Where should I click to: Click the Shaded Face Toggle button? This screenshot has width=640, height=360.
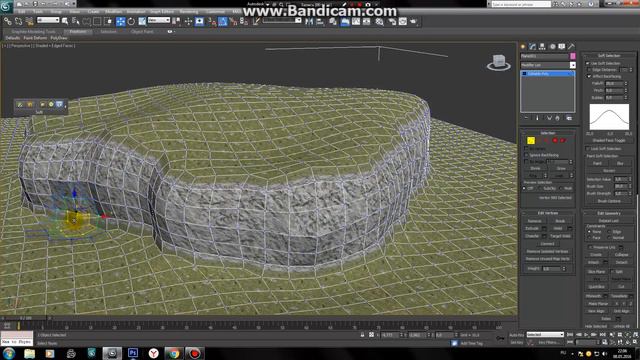coord(609,140)
